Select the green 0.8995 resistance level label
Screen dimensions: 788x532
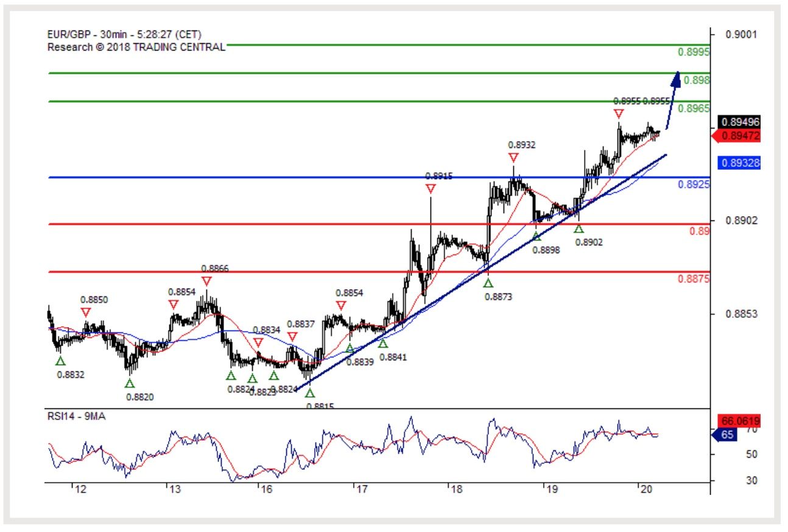pyautogui.click(x=694, y=52)
